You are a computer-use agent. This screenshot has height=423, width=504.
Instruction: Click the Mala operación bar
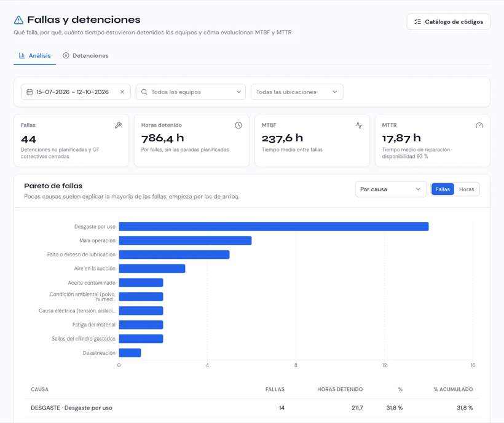[x=185, y=240]
